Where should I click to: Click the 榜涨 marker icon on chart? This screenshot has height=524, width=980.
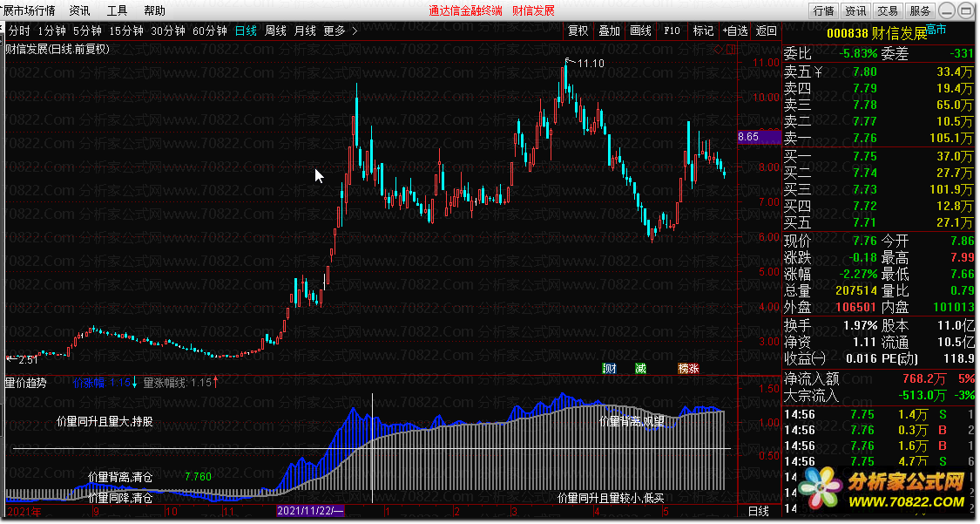689,368
